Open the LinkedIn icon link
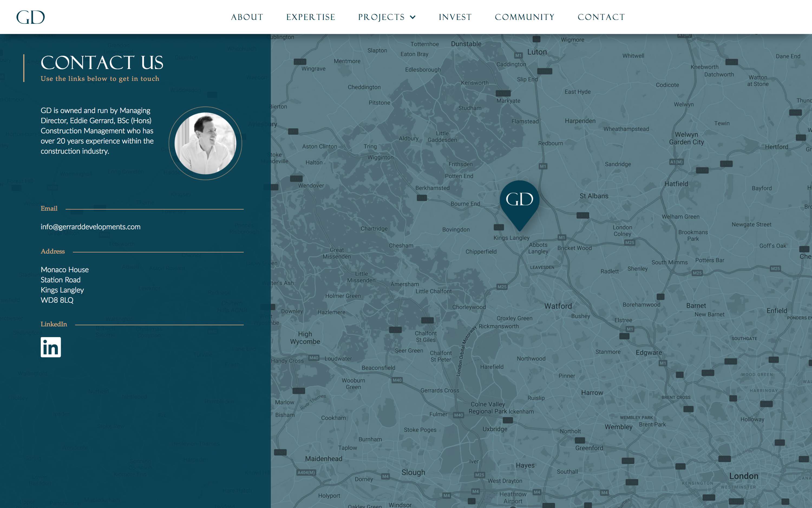 click(51, 347)
